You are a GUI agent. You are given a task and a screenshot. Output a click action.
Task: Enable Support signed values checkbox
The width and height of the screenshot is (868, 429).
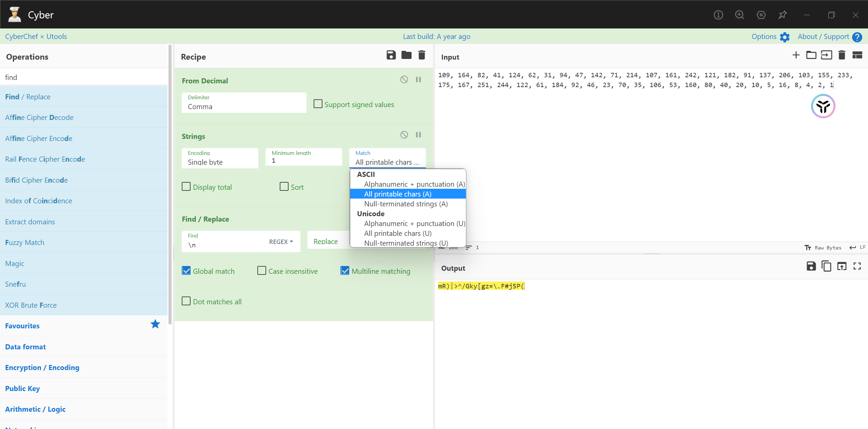[x=318, y=104]
